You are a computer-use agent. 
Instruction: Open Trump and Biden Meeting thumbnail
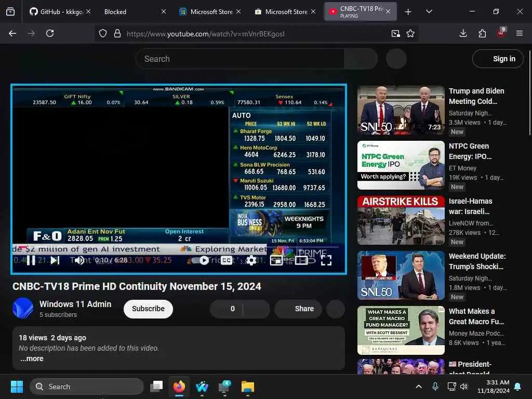click(x=401, y=110)
